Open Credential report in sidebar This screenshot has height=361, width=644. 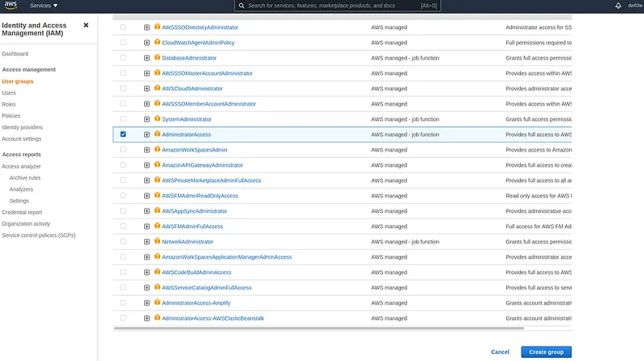click(x=22, y=213)
